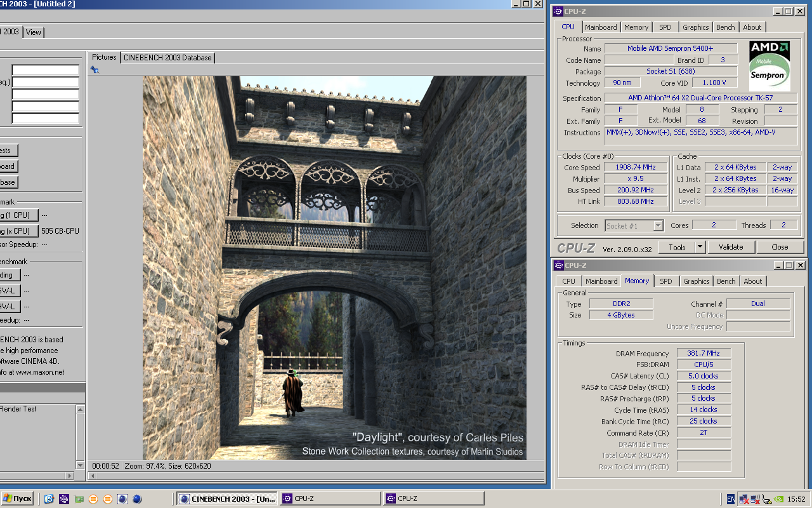Open the About tab in lower CPU-Z

pos(753,281)
